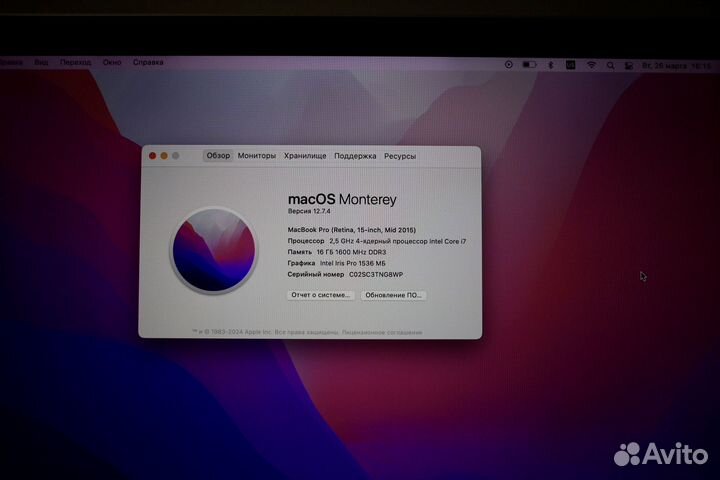Open the Переход menu
The width and height of the screenshot is (720, 480).
pos(75,62)
